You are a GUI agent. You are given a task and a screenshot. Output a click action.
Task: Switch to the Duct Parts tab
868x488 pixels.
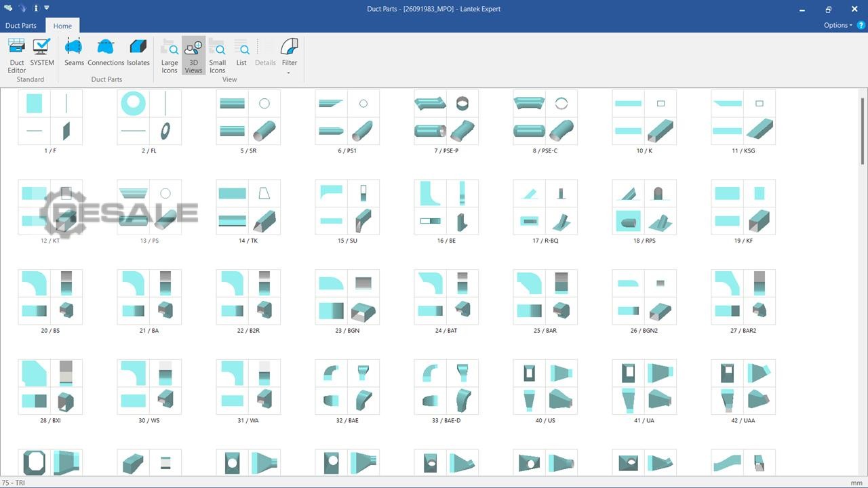(x=21, y=26)
